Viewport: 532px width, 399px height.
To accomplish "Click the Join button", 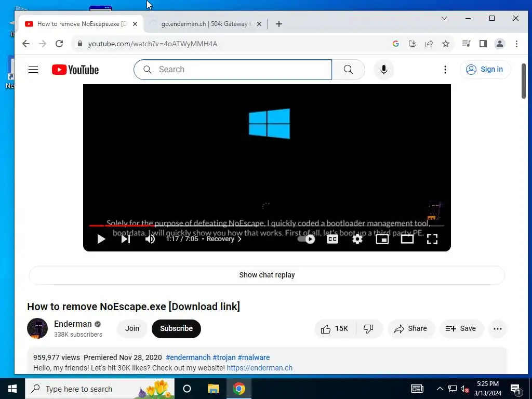I will pyautogui.click(x=132, y=328).
